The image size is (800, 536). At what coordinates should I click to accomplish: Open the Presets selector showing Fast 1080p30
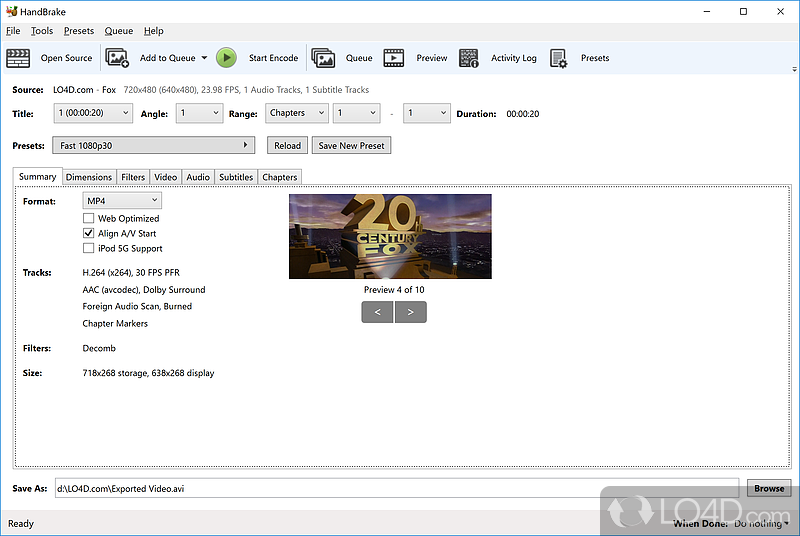[x=154, y=145]
